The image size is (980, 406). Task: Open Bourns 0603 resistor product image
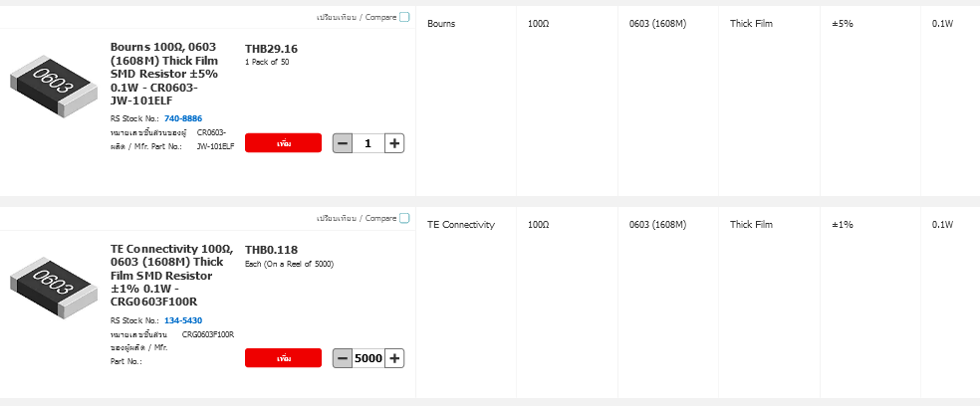coord(55,83)
